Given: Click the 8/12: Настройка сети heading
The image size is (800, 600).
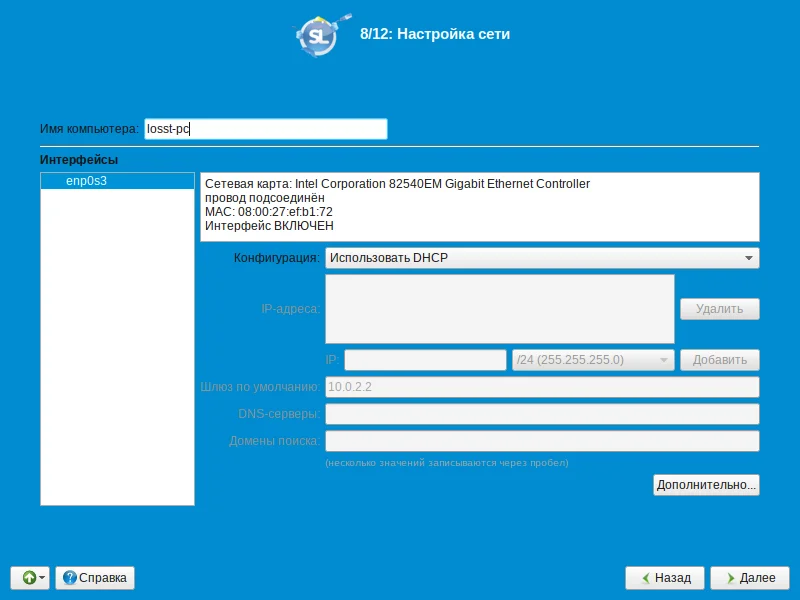Looking at the screenshot, I should click(435, 34).
